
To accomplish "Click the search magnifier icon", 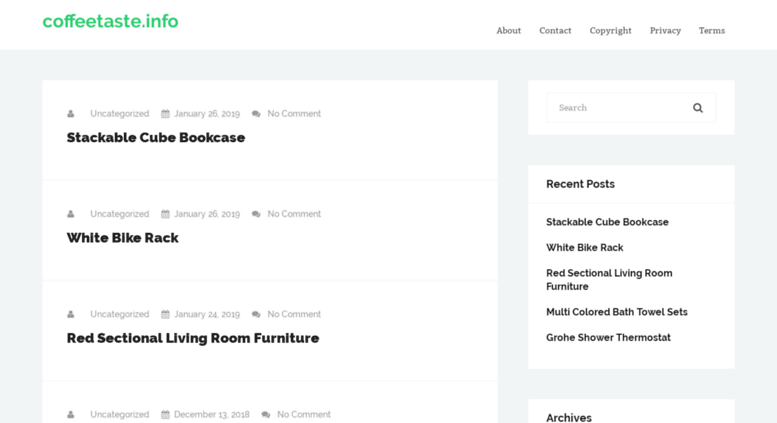I will tap(698, 108).
